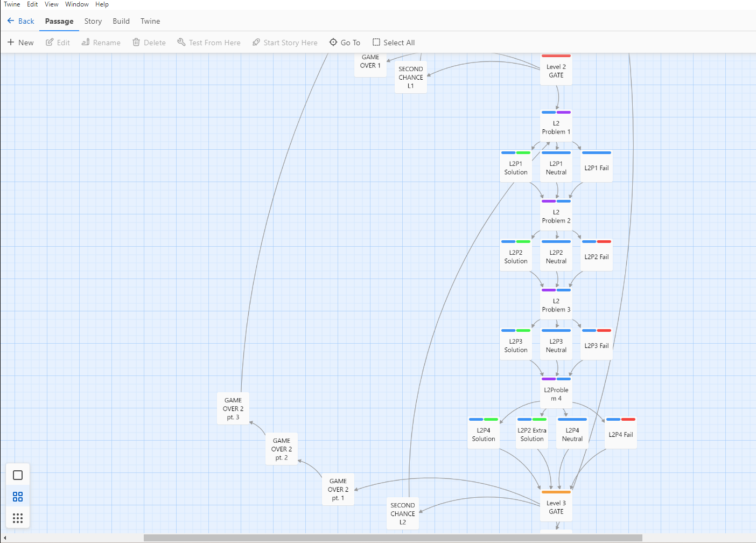
Task: Click the Delete trash toolbar button
Action: coord(149,43)
